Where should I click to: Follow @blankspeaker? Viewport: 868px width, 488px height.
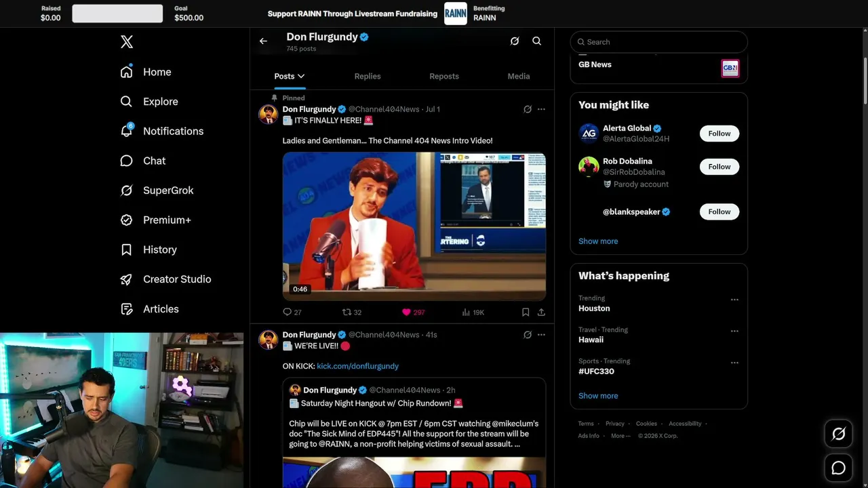(719, 212)
